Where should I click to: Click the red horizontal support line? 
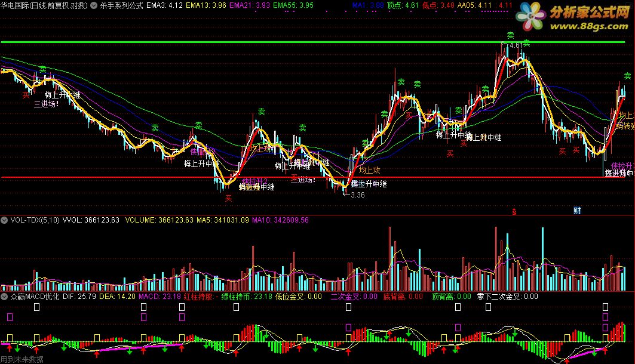(x=312, y=177)
